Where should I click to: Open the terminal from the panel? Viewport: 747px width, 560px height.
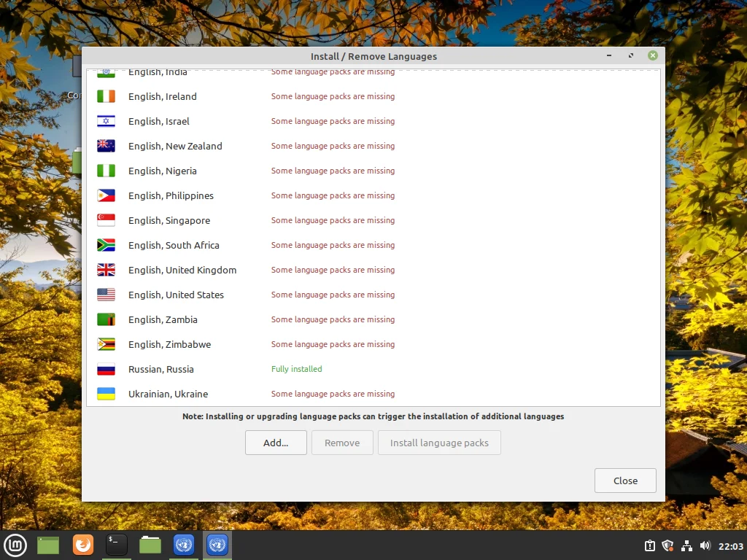tap(116, 545)
